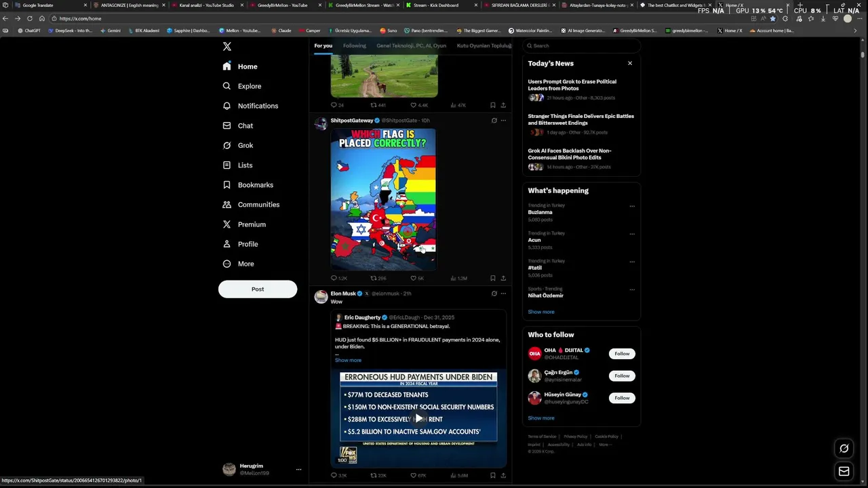Go to Home in sidebar
Viewport: 868px width, 488px height.
(x=240, y=66)
